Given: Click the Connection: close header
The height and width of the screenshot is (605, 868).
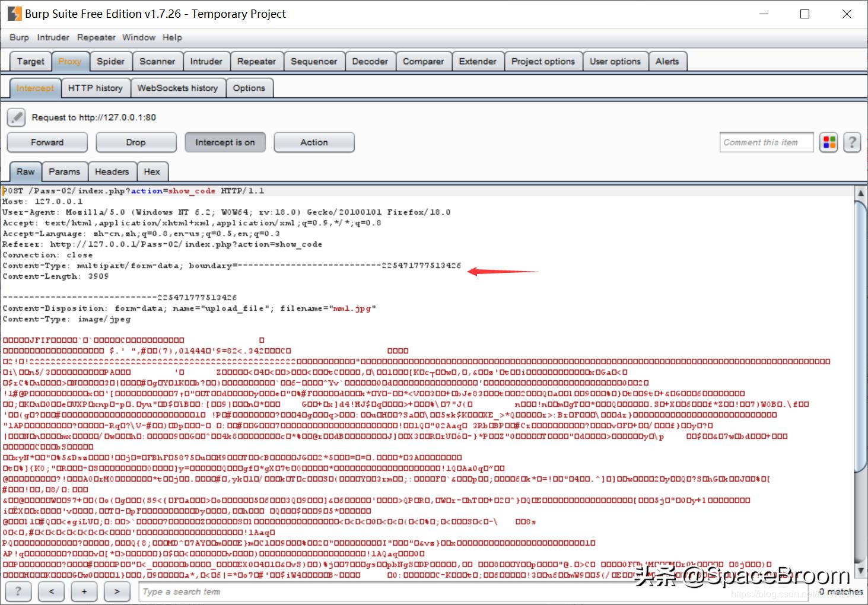Looking at the screenshot, I should pos(47,255).
